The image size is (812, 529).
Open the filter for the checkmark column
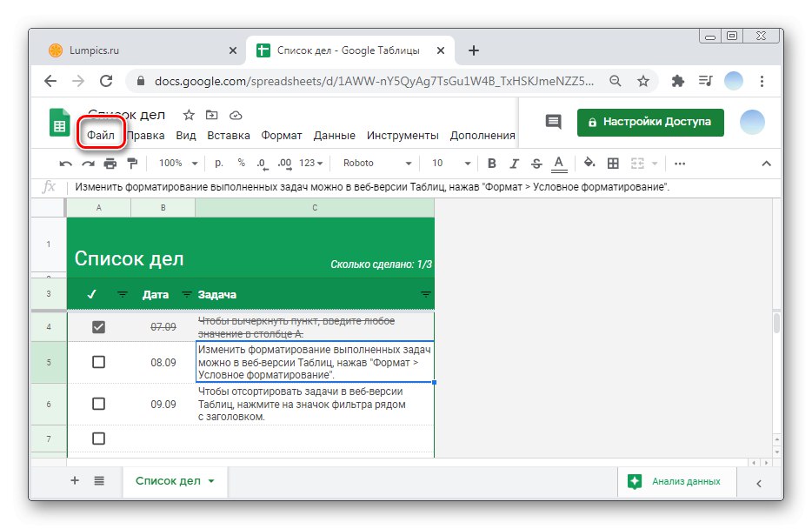123,294
